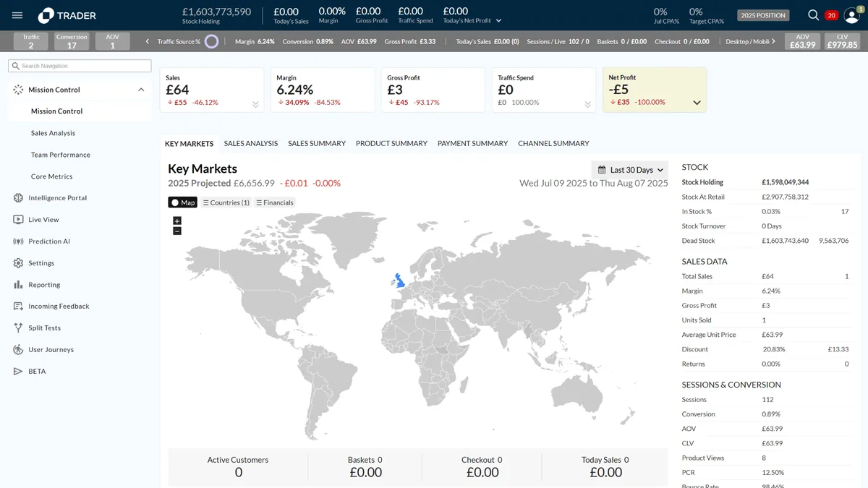This screenshot has height=488, width=868.
Task: Open Sales Analysis in the sidebar
Action: (x=53, y=133)
